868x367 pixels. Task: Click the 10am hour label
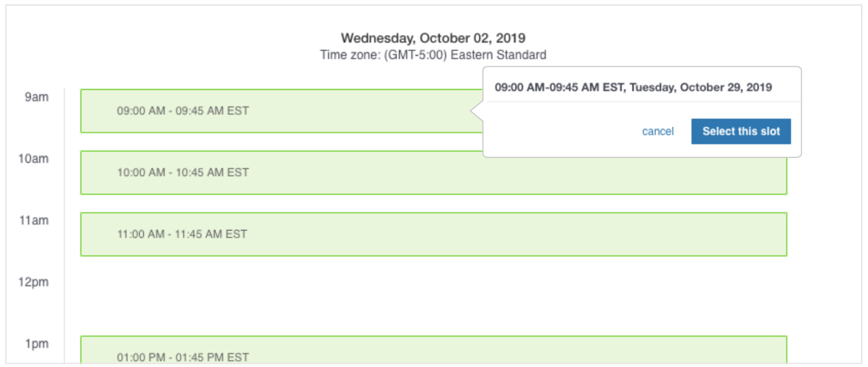tap(34, 159)
